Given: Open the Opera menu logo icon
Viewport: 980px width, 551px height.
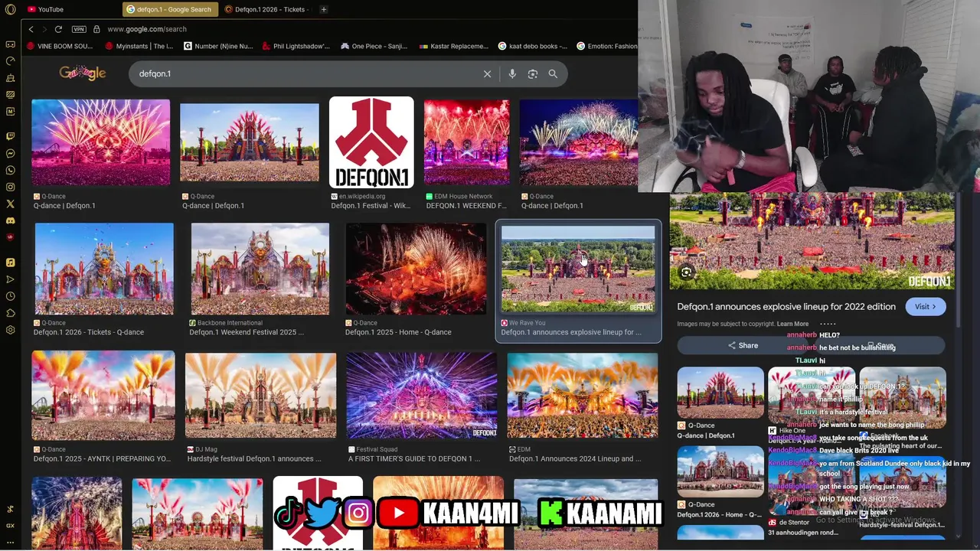Looking at the screenshot, I should tap(10, 9).
